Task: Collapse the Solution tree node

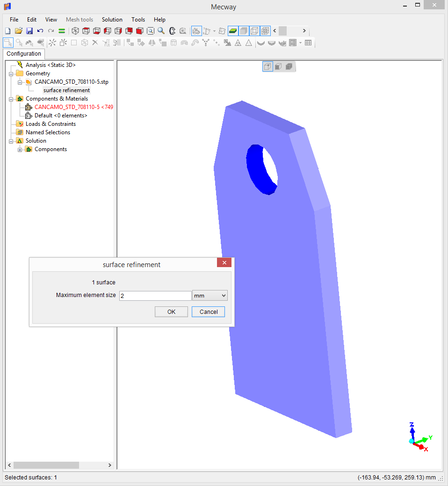Action: pyautogui.click(x=11, y=141)
